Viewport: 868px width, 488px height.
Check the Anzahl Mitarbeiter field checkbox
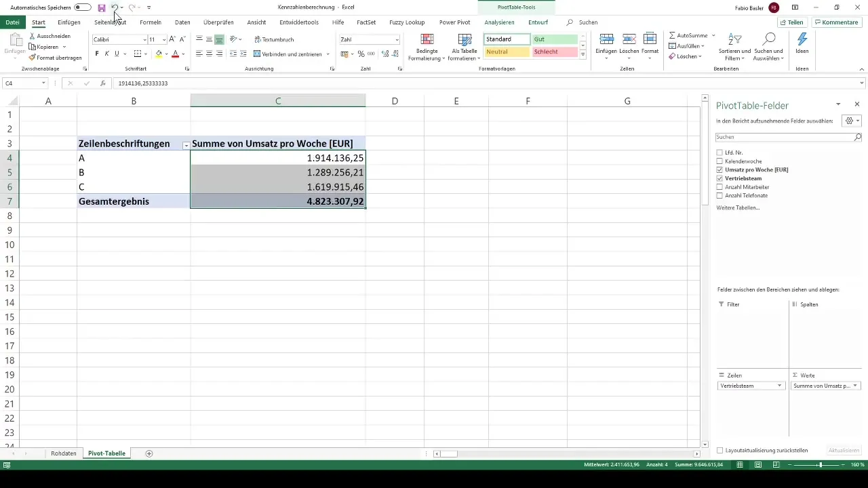[719, 187]
